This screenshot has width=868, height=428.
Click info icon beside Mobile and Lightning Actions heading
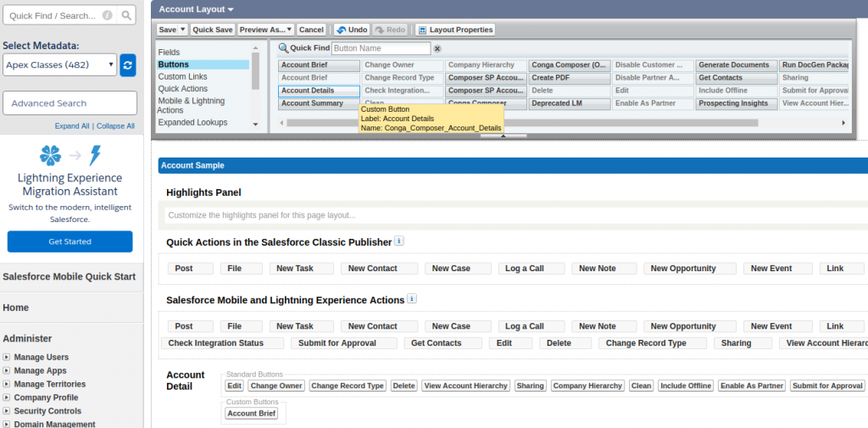pos(412,299)
